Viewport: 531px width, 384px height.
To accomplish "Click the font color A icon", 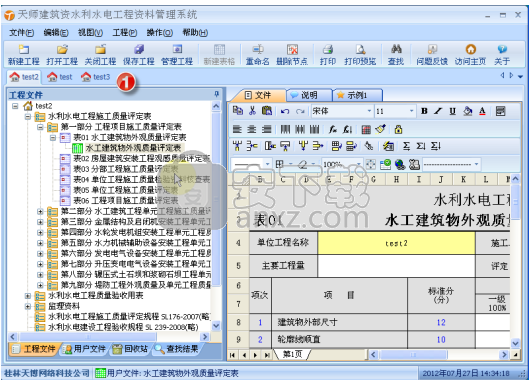I will coord(482,111).
